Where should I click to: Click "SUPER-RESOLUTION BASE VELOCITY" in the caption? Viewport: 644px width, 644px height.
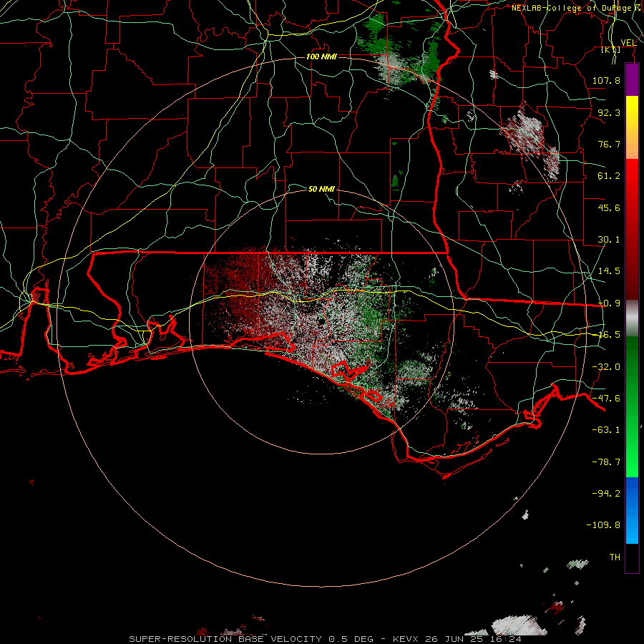(225, 639)
